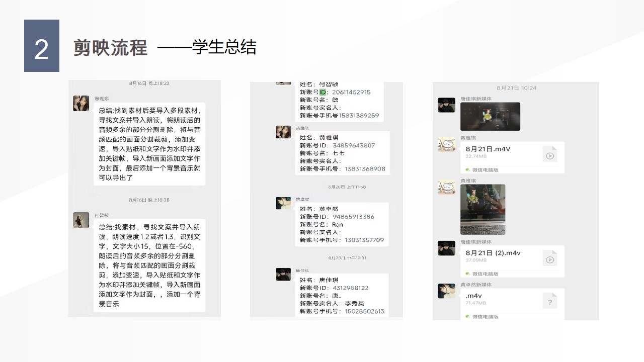Click cat avatar beside 8月21日.m4V file
The width and height of the screenshot is (644, 362).
446,145
